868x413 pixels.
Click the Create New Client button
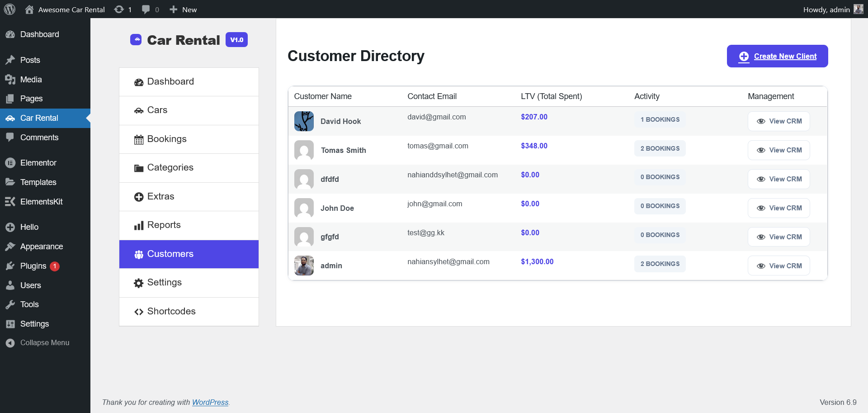[777, 56]
